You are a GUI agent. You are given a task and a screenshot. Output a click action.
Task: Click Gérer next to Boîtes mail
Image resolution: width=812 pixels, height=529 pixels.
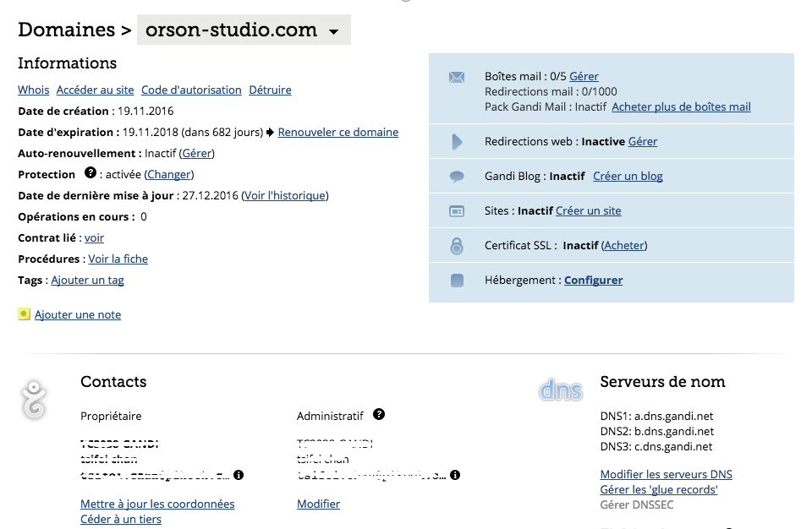tap(584, 77)
